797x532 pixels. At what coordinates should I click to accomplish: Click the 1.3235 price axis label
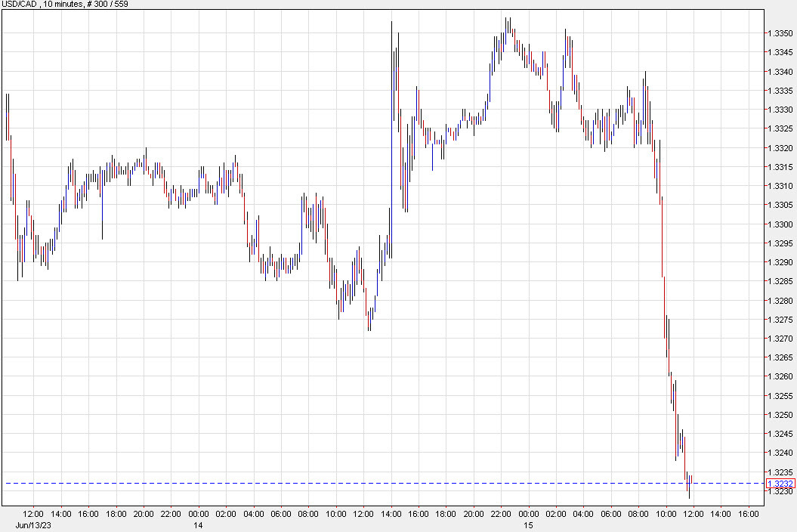click(780, 472)
